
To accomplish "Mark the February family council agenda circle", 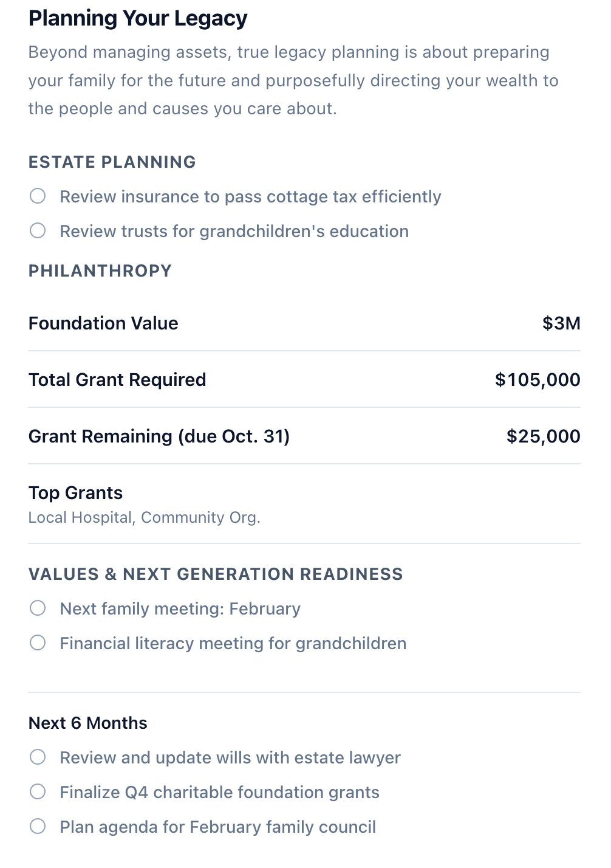I will point(38,826).
